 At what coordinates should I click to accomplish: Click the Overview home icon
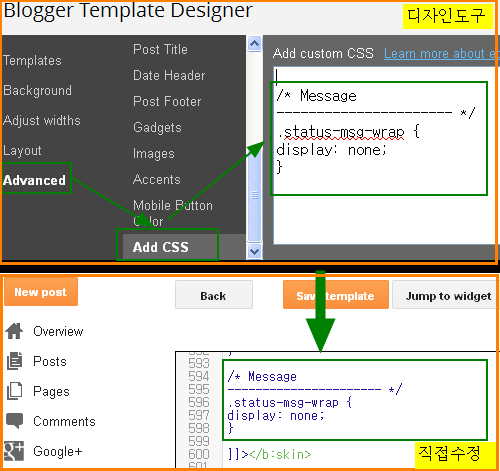tap(14, 331)
